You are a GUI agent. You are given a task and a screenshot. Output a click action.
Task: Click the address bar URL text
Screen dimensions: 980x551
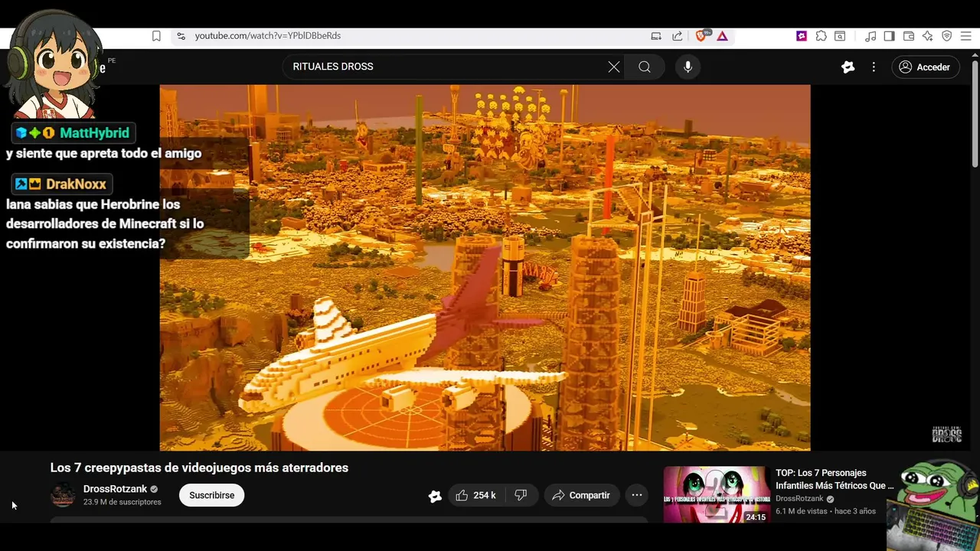[267, 36]
